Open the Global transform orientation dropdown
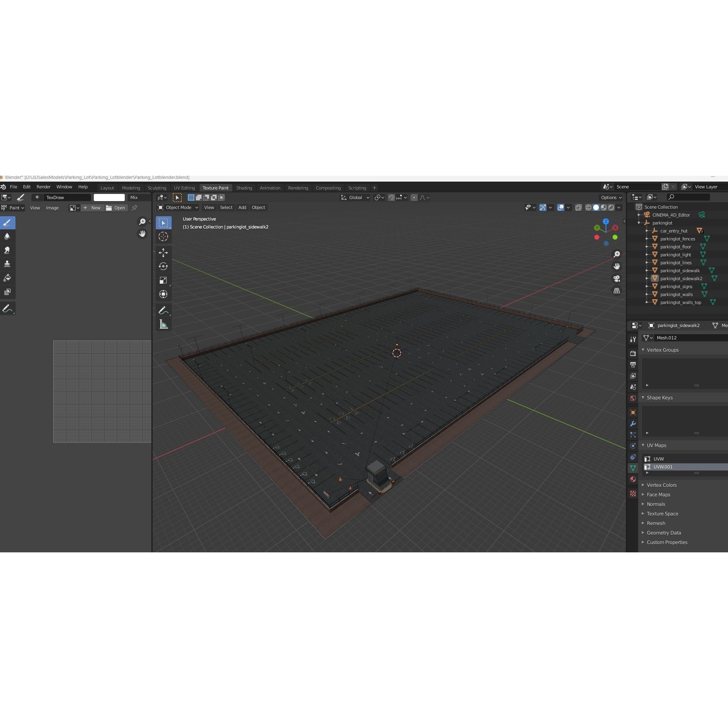Viewport: 728px width, 728px height. 355,197
